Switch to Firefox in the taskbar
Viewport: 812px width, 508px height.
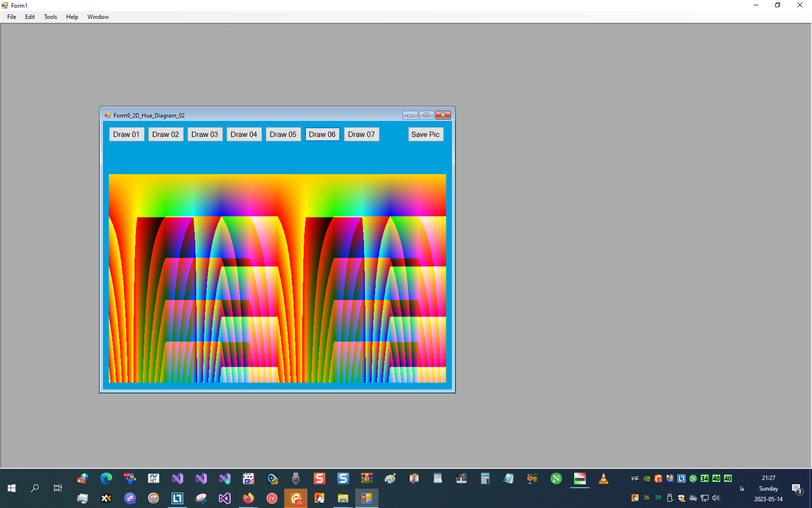[248, 498]
